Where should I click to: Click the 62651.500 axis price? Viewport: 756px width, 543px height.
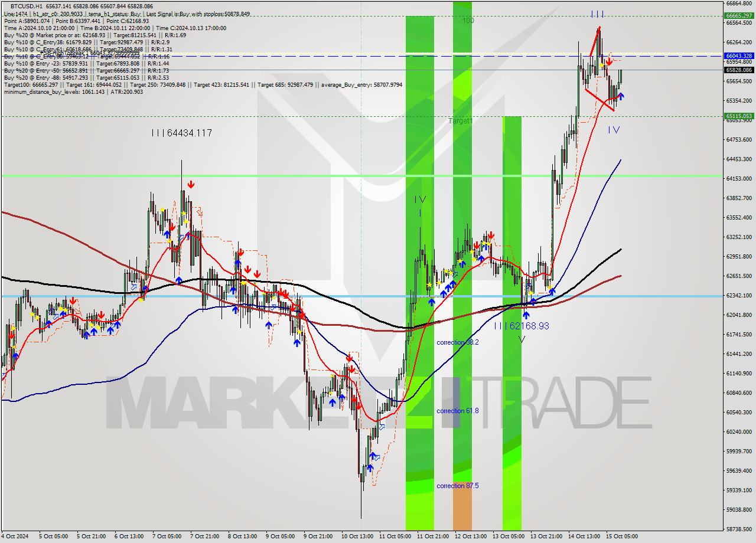pos(739,276)
